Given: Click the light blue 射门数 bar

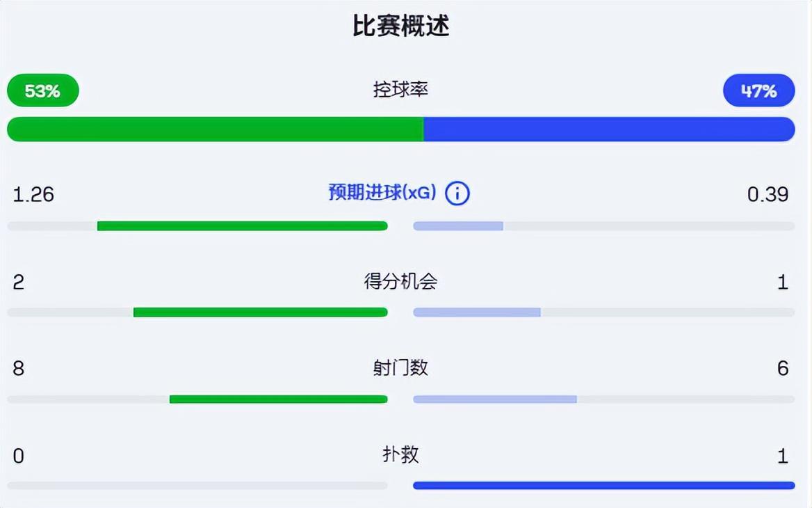Looking at the screenshot, I should (495, 399).
